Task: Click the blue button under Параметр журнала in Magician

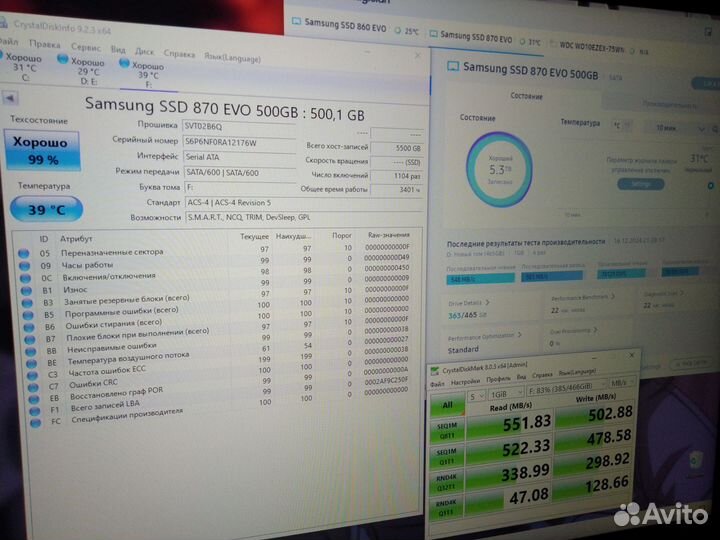Action: pos(641,184)
